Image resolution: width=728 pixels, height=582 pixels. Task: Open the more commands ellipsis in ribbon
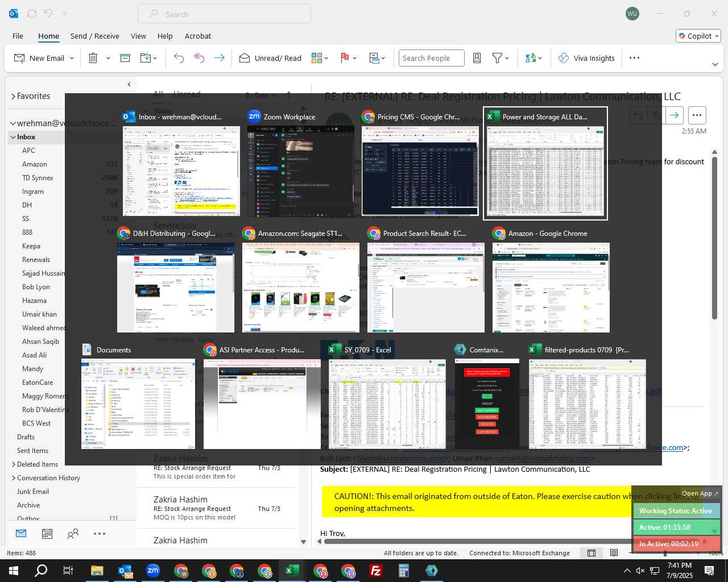click(635, 58)
